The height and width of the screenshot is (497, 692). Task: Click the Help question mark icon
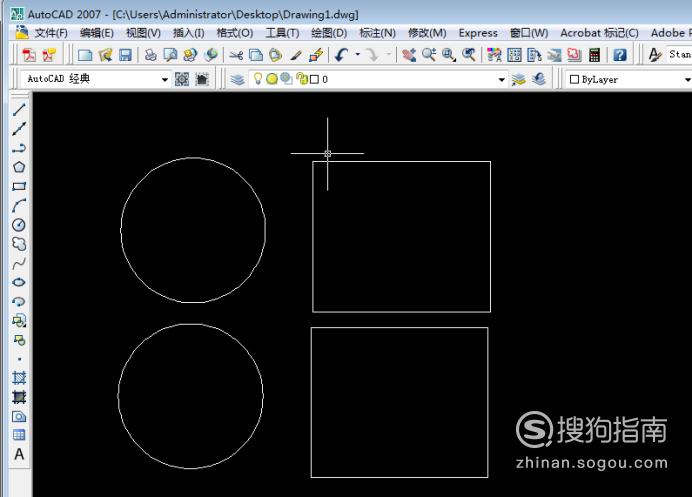620,55
